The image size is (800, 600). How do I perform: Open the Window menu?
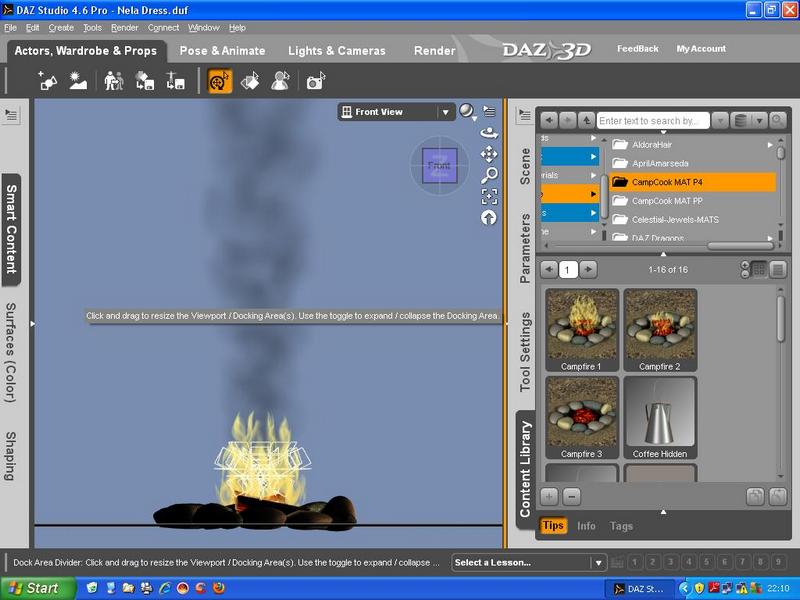click(x=204, y=28)
